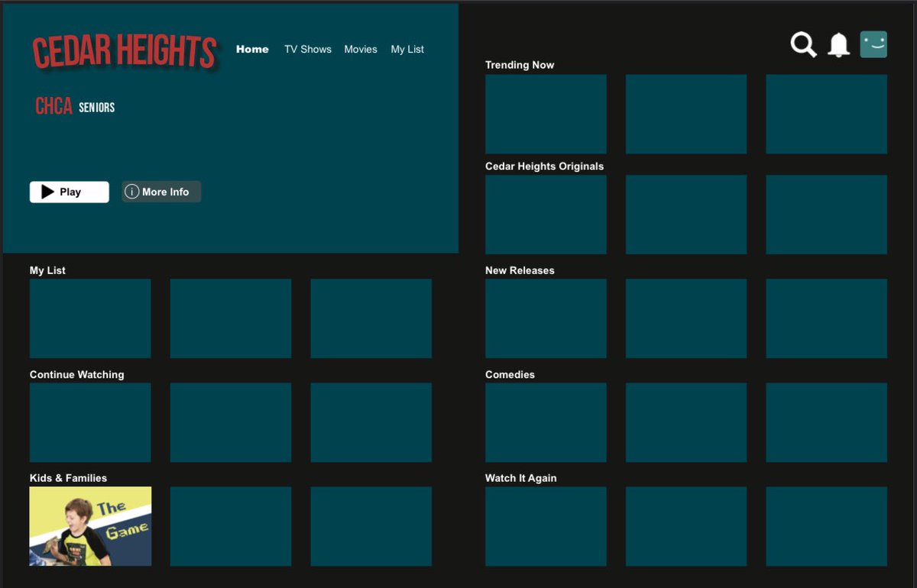This screenshot has height=588, width=917.
Task: Click the 'Trending Now' row heading
Action: pyautogui.click(x=520, y=65)
